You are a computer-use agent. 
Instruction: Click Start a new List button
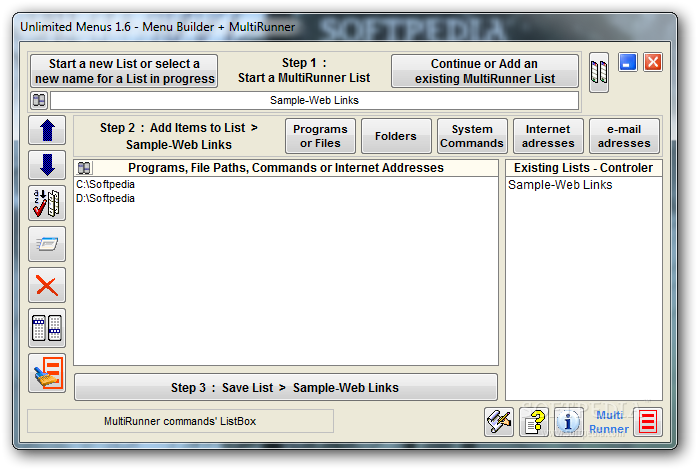[x=124, y=71]
